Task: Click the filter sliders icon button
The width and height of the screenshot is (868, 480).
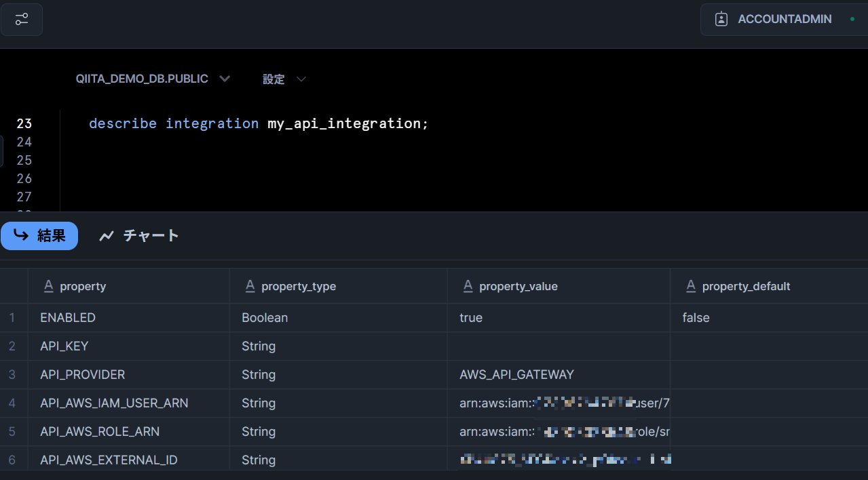Action: point(22,19)
